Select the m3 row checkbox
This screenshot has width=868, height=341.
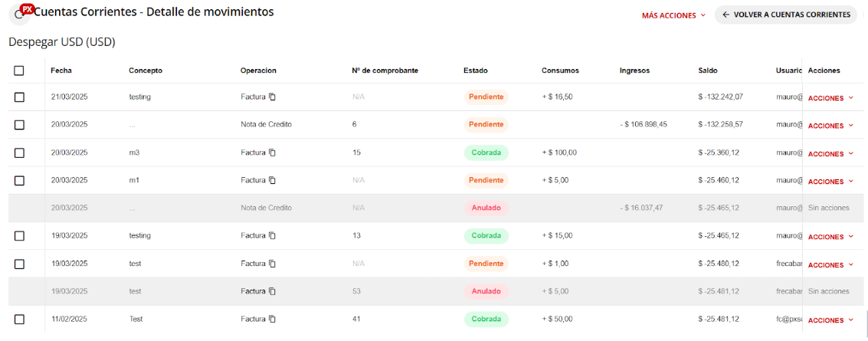19,152
